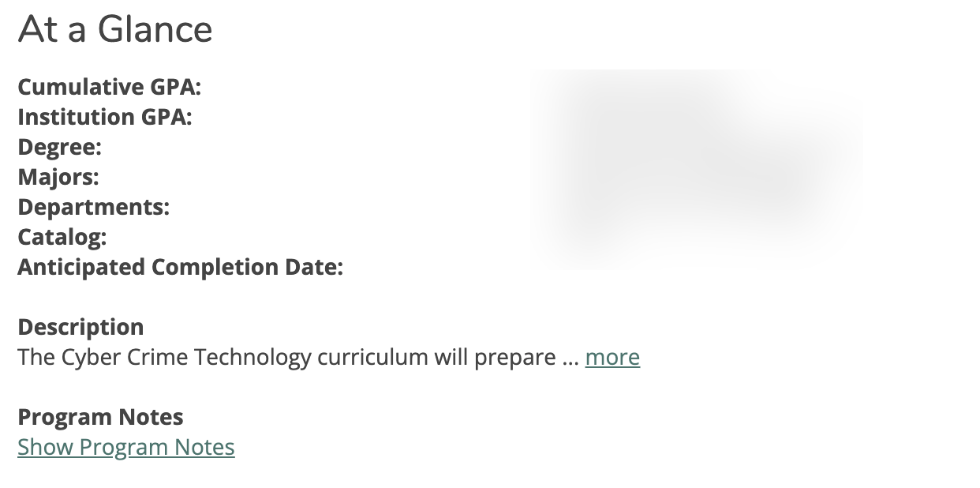Click the word "curriculum" in the description
Viewport: 980px width, 488px height.
coord(372,358)
